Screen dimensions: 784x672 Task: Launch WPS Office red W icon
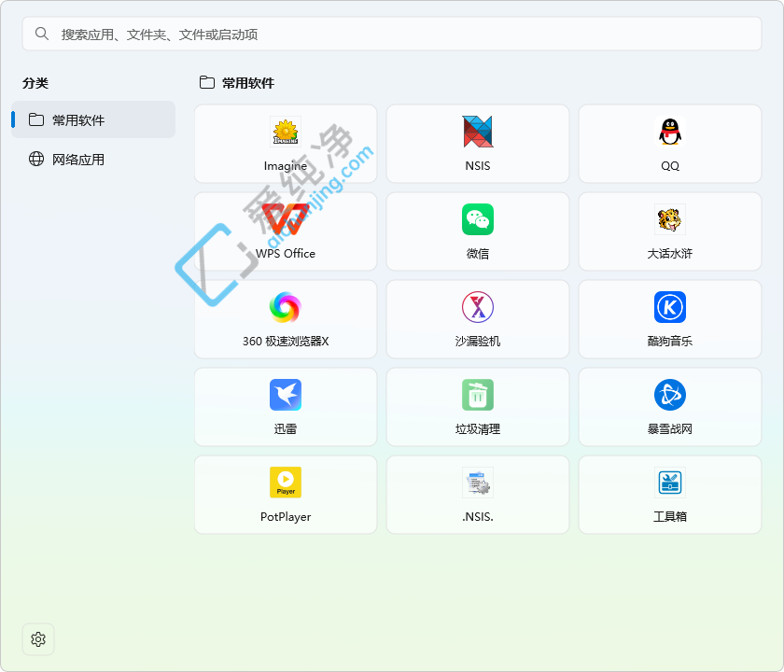pyautogui.click(x=286, y=219)
